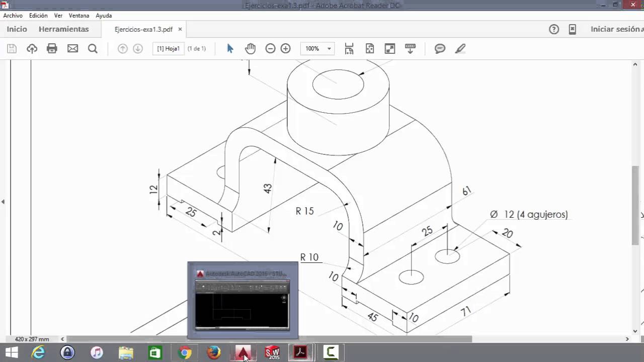Click the lock application taskbar icon
This screenshot has height=362, width=644.
67,352
